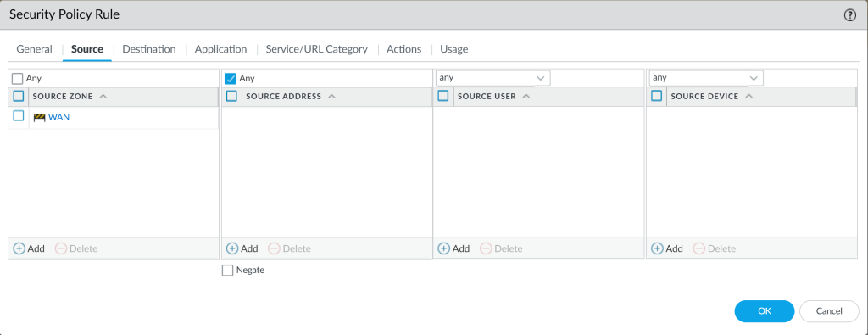Expand the Source User 'any' dropdown
The width and height of the screenshot is (868, 335).
coord(540,78)
